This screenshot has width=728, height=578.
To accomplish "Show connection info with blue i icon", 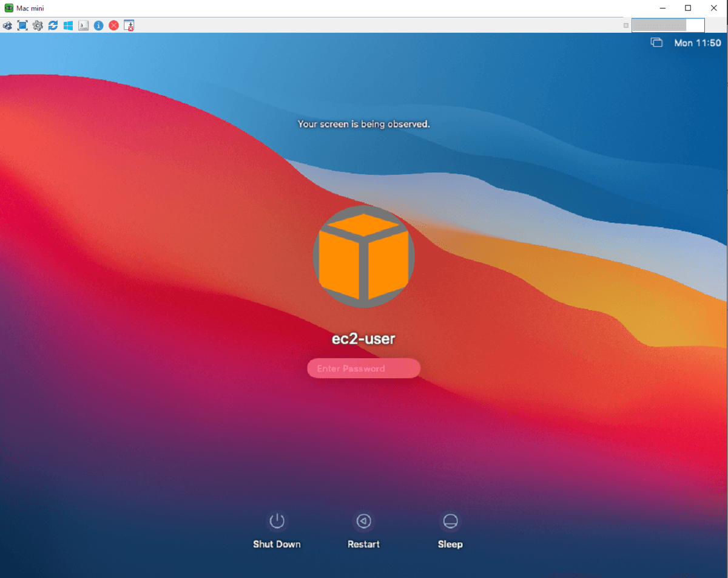I will coord(98,25).
